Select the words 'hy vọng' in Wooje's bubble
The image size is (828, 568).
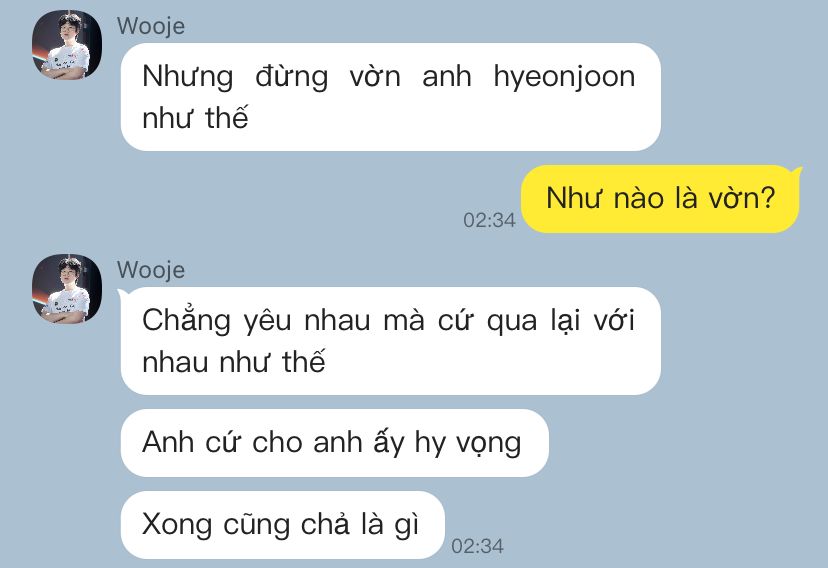[468, 443]
